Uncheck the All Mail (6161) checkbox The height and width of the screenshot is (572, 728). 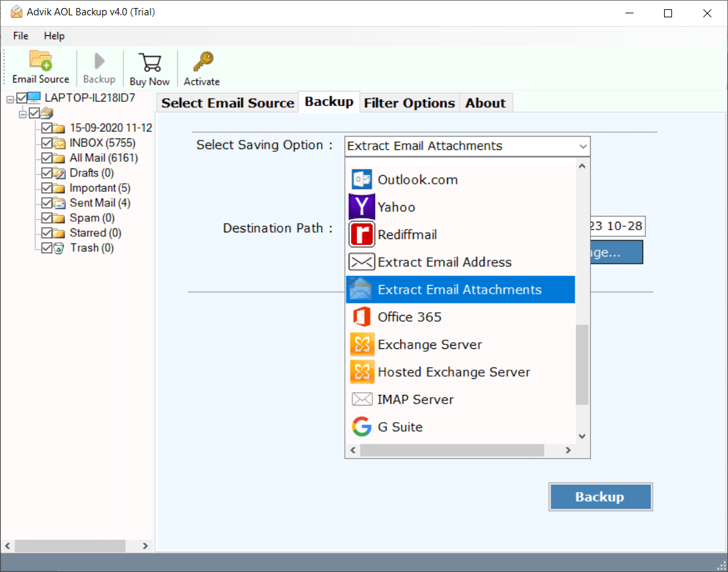(x=47, y=158)
